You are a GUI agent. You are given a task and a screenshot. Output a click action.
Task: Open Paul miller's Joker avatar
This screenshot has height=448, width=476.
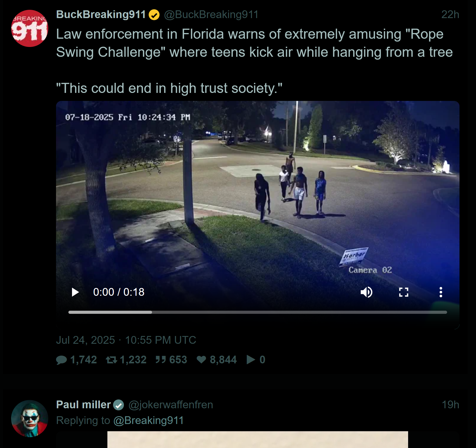[x=30, y=419]
